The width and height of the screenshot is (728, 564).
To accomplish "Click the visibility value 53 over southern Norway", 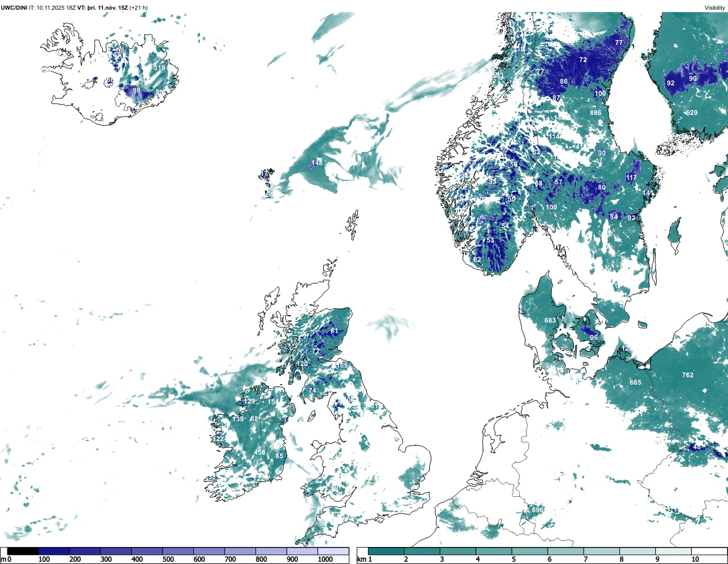I will coord(490,241).
